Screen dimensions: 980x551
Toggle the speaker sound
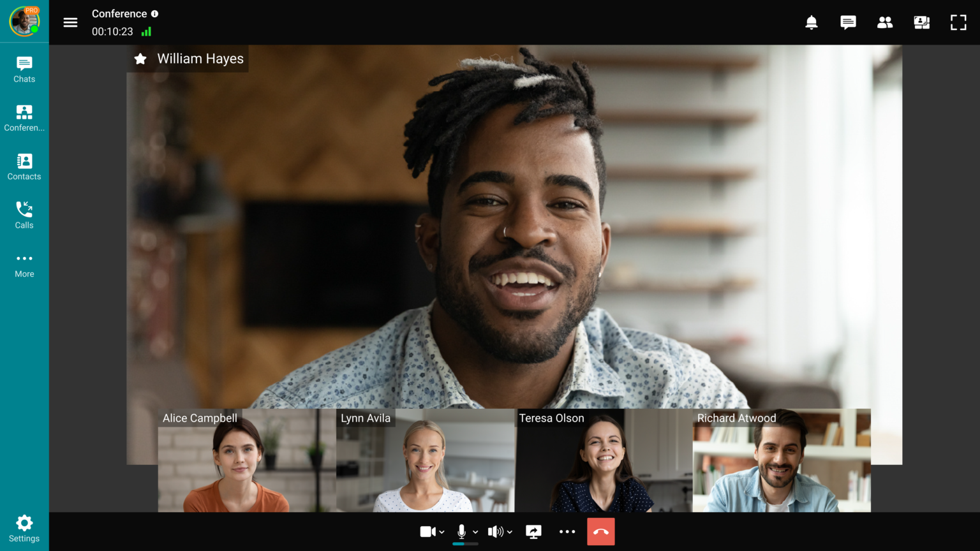[495, 532]
